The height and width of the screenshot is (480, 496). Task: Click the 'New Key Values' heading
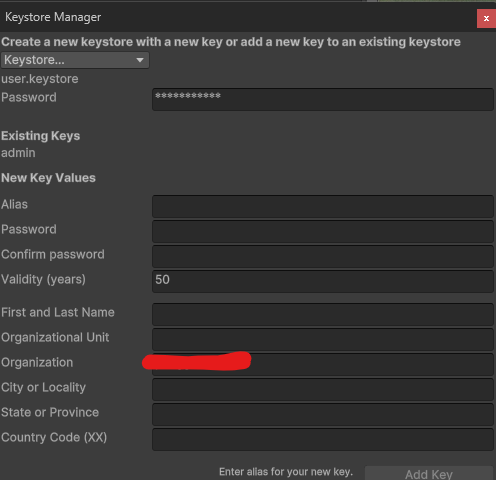click(x=48, y=178)
